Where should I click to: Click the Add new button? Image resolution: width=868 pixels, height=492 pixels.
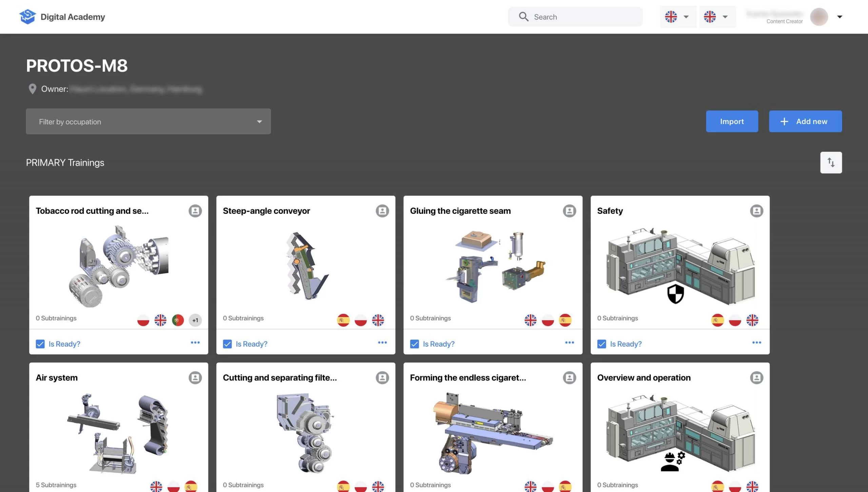[x=805, y=121]
